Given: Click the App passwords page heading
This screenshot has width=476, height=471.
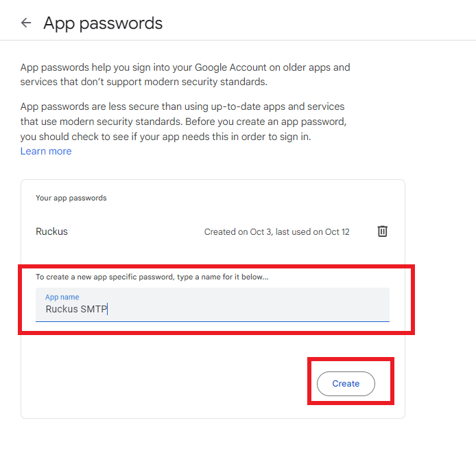Looking at the screenshot, I should point(103,23).
